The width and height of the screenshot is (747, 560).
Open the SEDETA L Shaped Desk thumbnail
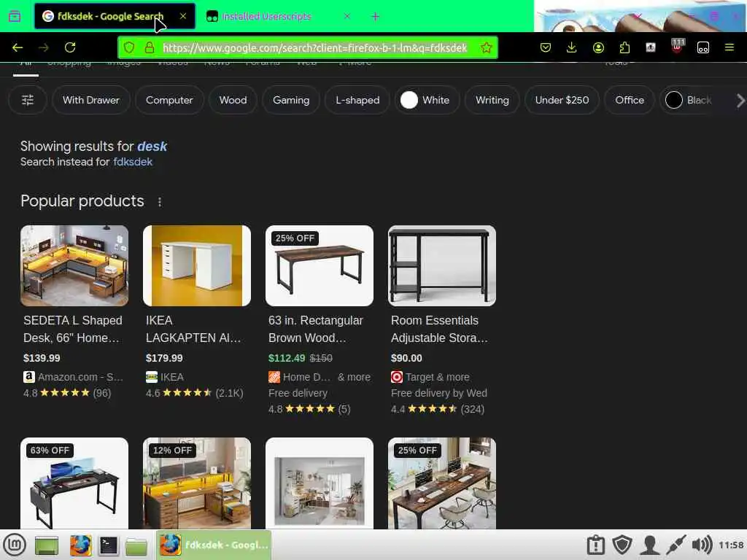(x=74, y=265)
